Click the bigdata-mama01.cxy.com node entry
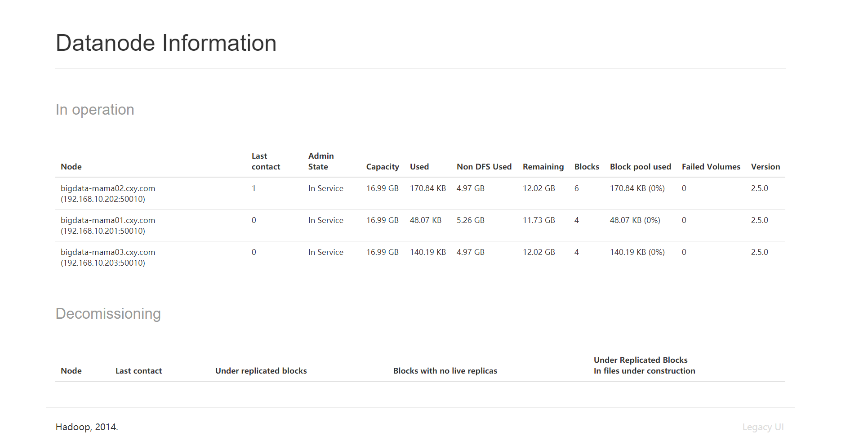Viewport: 868px width, 441px height. coord(108,220)
